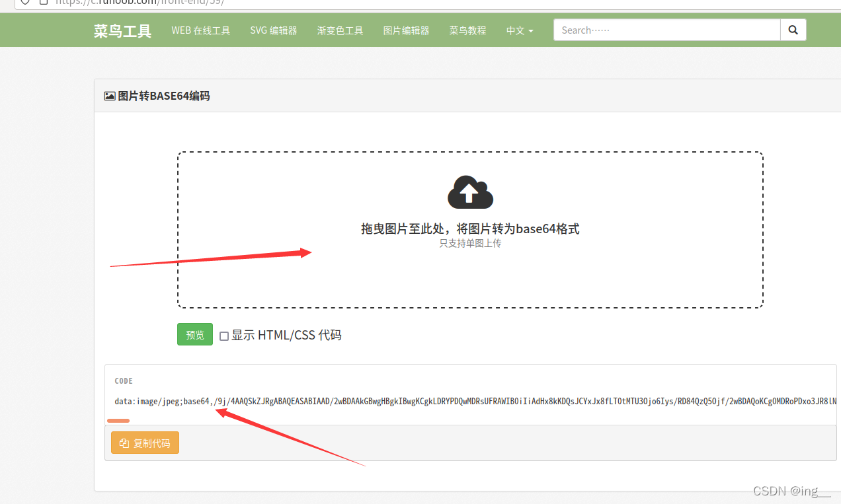The height and width of the screenshot is (504, 841).
Task: Open the WEB 在线工具 menu item
Action: pyautogui.click(x=201, y=30)
